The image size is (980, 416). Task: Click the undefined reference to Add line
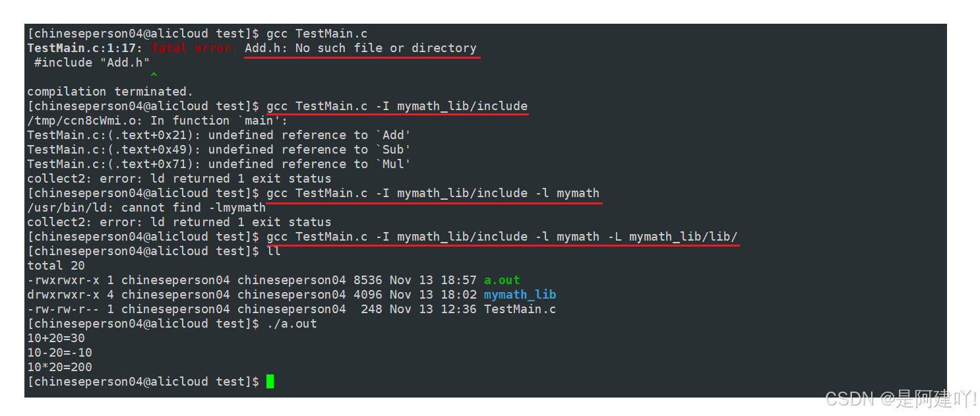[x=219, y=135]
